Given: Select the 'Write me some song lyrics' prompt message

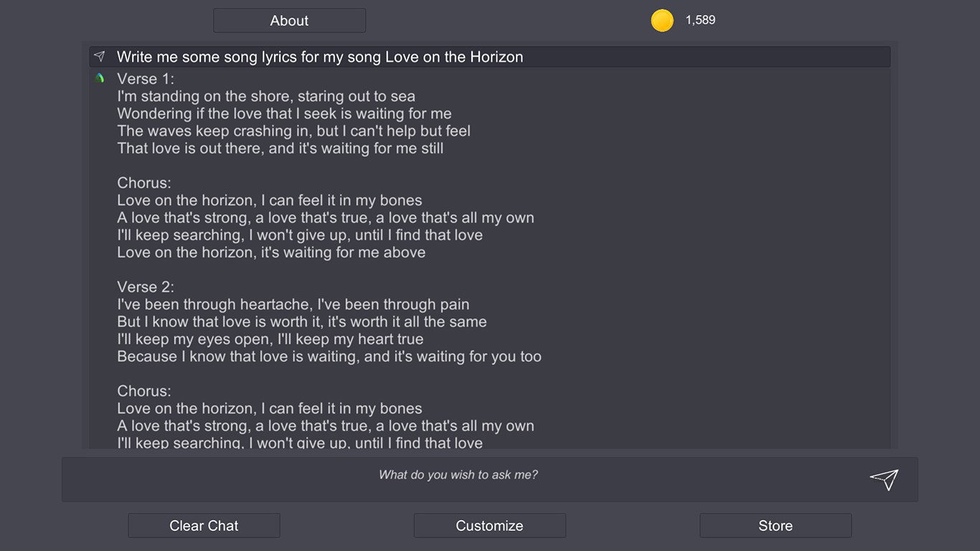Looking at the screenshot, I should click(490, 57).
